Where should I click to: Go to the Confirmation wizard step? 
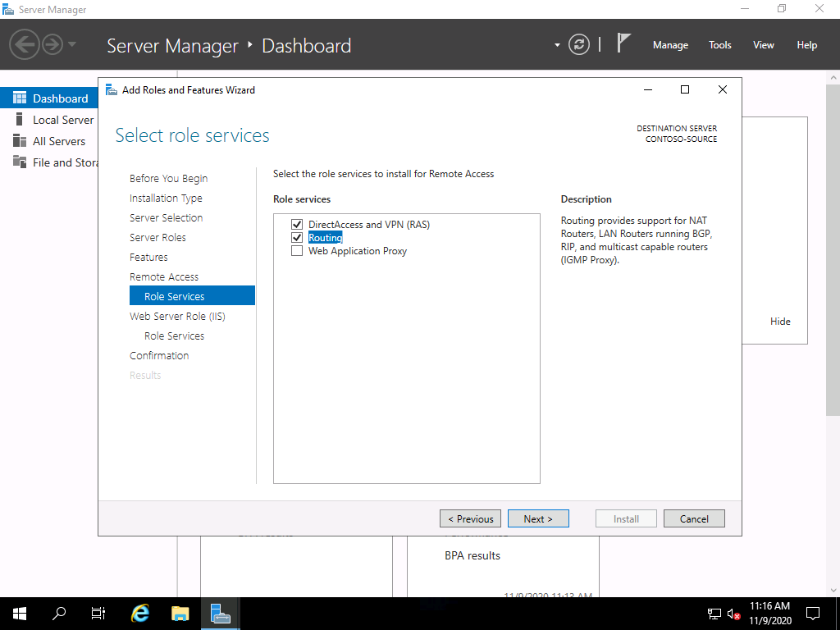159,355
